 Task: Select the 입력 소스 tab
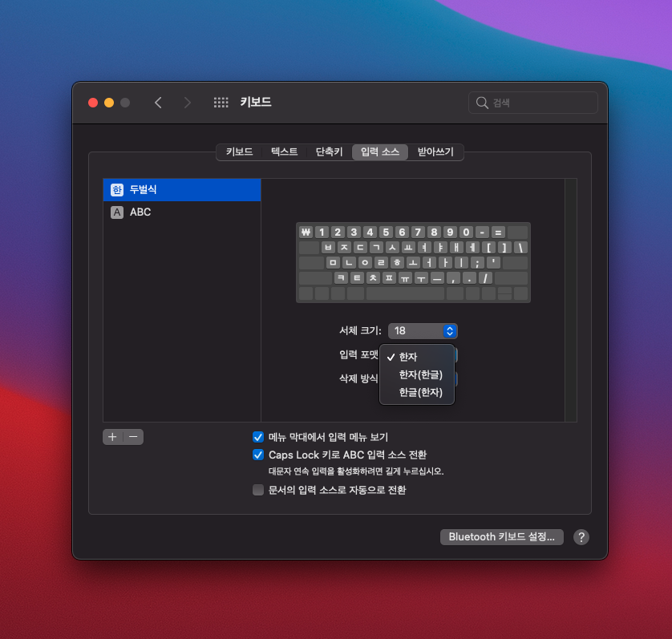(380, 152)
